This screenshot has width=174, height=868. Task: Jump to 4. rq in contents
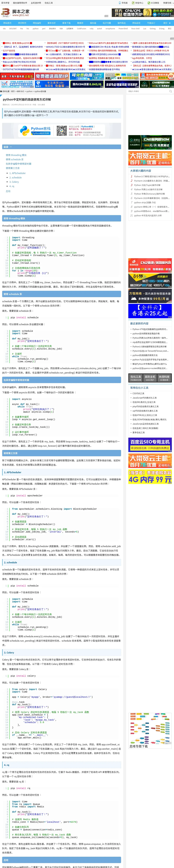click(12, 186)
